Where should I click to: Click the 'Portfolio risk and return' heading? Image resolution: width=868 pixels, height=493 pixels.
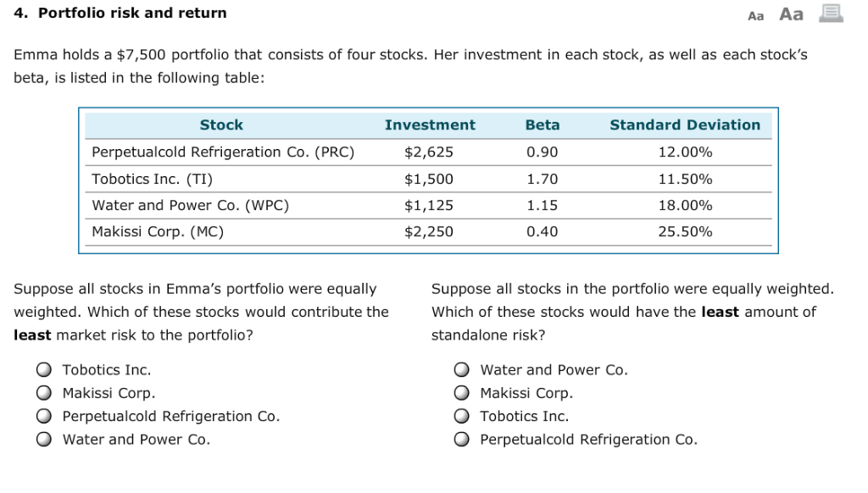(x=132, y=13)
